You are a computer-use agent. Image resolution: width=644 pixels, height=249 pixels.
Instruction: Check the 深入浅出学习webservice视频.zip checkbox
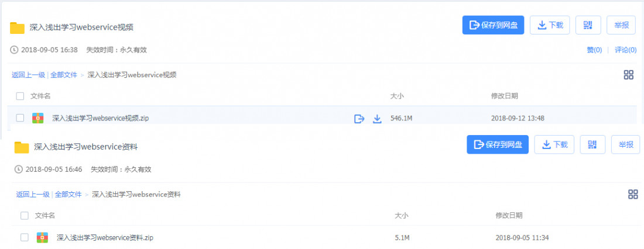[x=20, y=118]
